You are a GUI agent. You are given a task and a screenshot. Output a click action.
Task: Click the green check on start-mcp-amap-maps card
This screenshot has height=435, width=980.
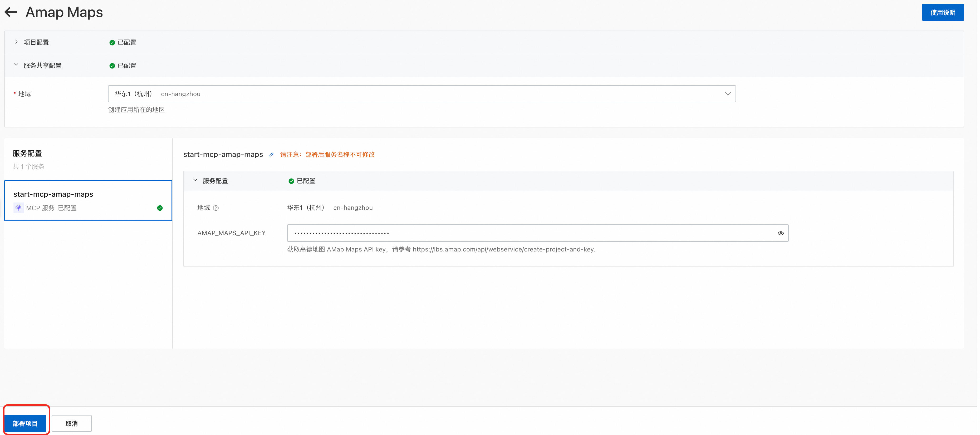pyautogui.click(x=160, y=208)
